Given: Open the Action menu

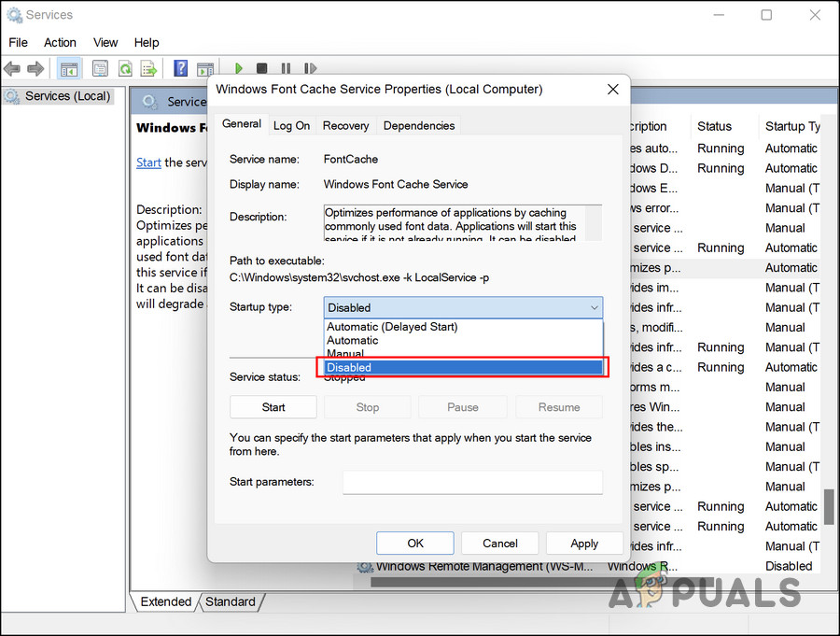Looking at the screenshot, I should point(60,42).
